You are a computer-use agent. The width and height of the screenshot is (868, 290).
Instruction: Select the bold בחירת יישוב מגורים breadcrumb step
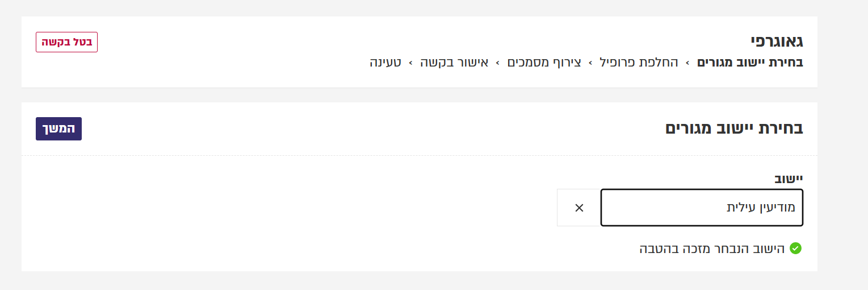pyautogui.click(x=750, y=62)
